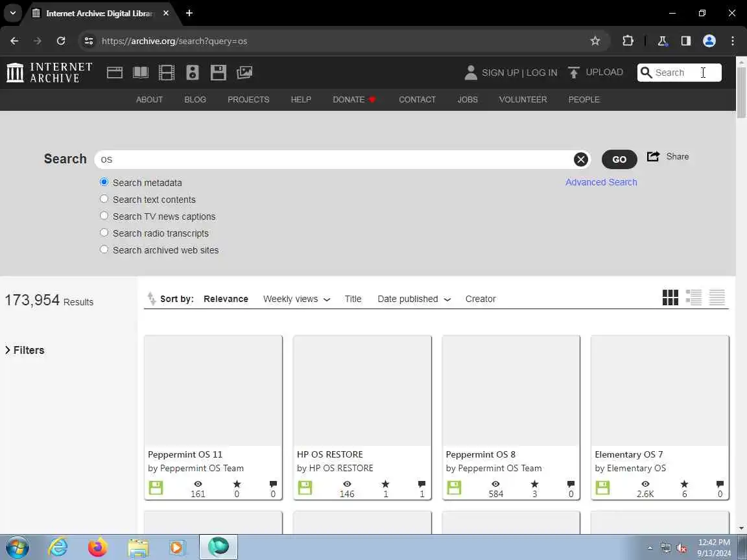
Task: Open the HP OS RESTORE item thumbnail
Action: point(362,391)
